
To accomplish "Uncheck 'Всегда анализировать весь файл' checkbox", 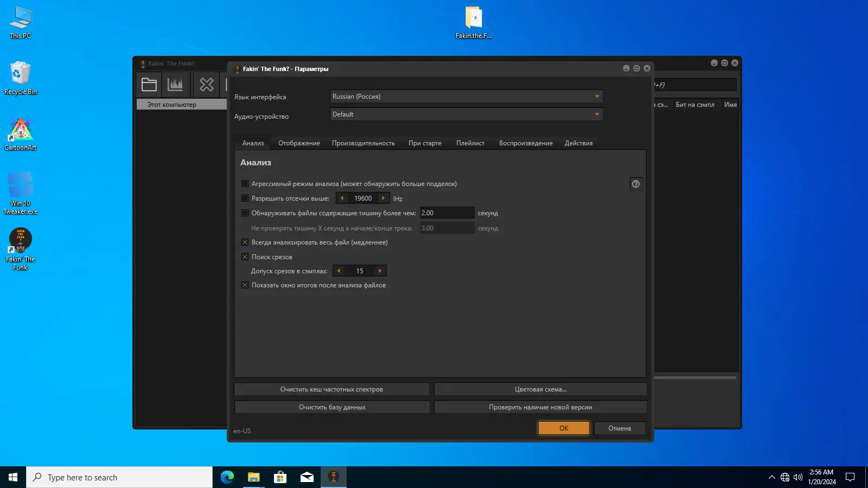I will tap(245, 242).
